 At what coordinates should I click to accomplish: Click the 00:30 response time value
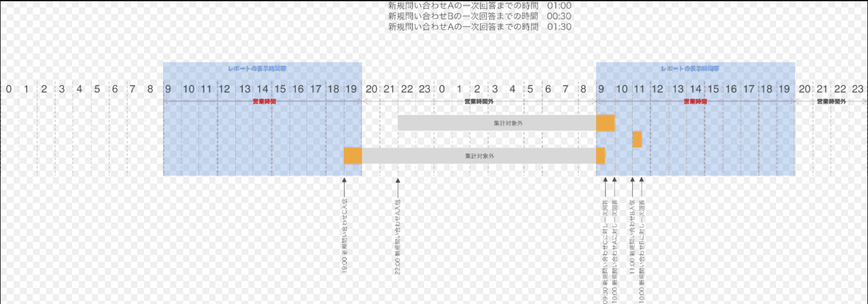[x=559, y=16]
